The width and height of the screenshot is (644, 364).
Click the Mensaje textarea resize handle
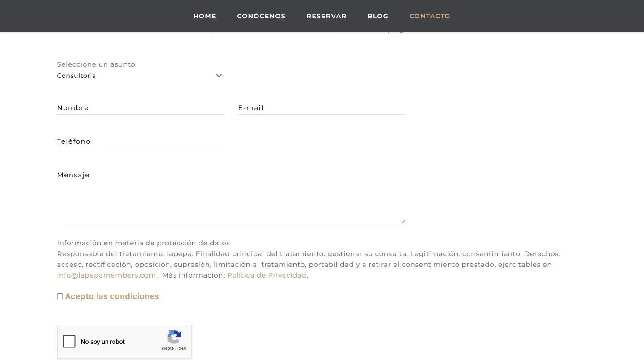coord(403,221)
